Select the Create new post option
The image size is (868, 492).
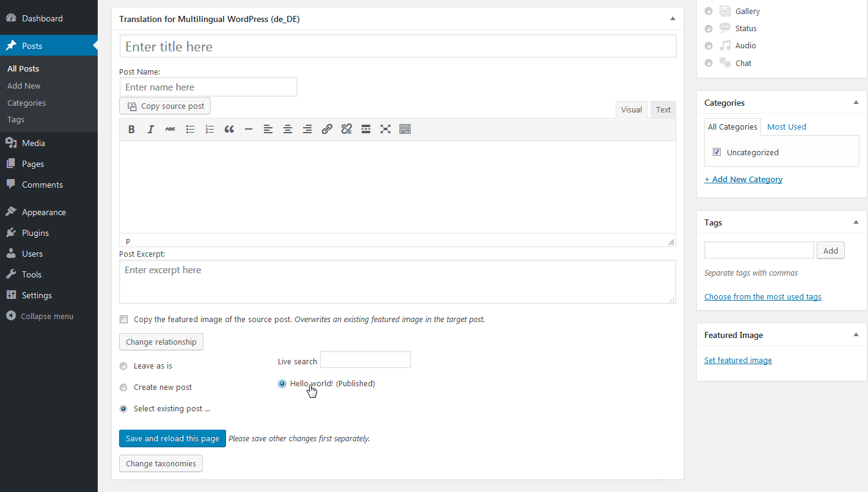pos(123,387)
